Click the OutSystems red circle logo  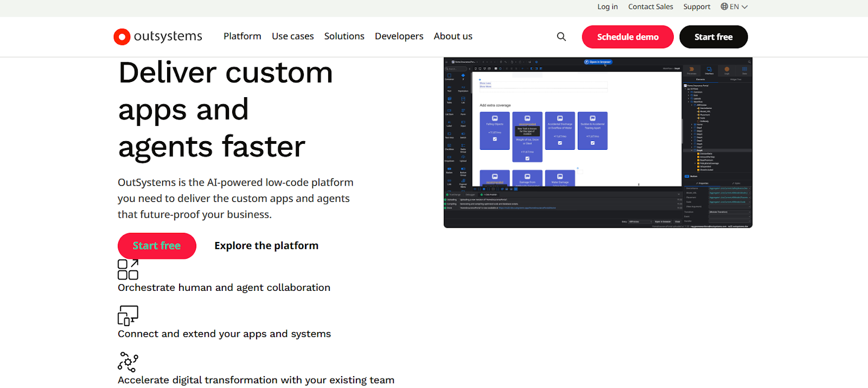(x=122, y=36)
